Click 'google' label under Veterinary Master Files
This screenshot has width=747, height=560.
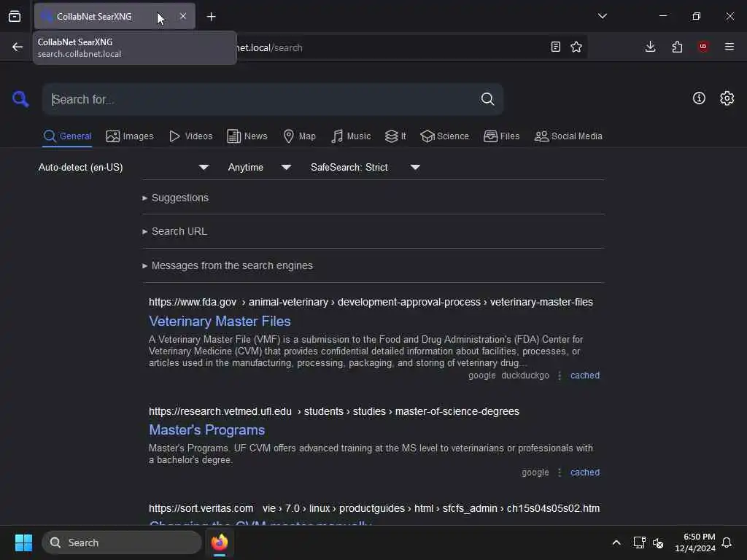pyautogui.click(x=482, y=376)
